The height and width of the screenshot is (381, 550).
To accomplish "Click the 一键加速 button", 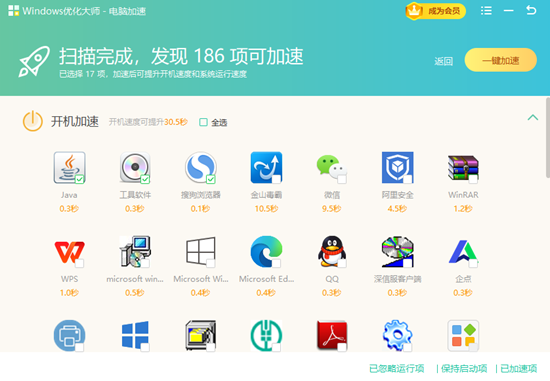I will [501, 60].
